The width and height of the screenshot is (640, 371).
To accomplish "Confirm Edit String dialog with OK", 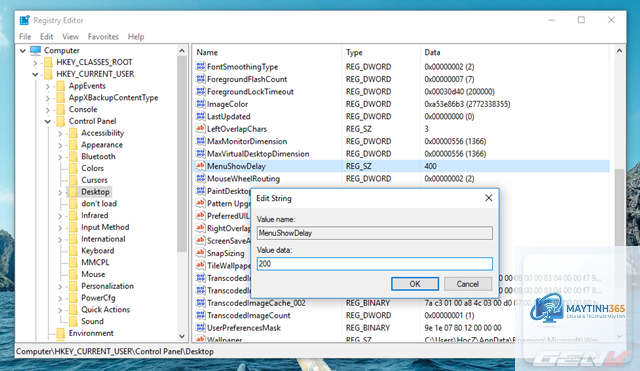I will pyautogui.click(x=415, y=284).
